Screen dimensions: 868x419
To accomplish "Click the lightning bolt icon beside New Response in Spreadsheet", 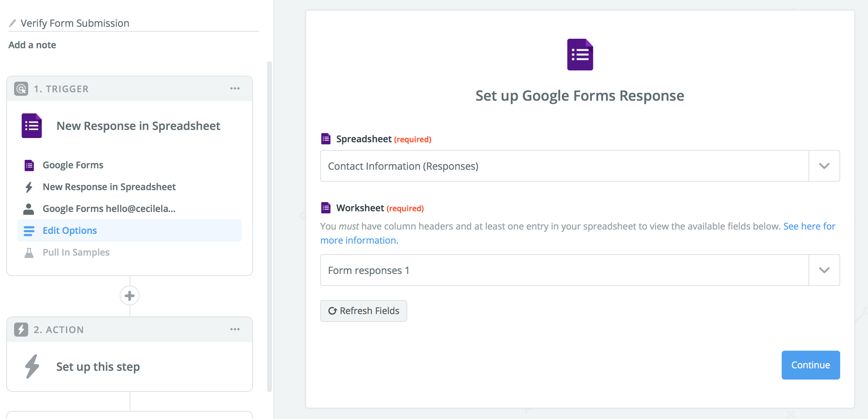I will coord(30,187).
